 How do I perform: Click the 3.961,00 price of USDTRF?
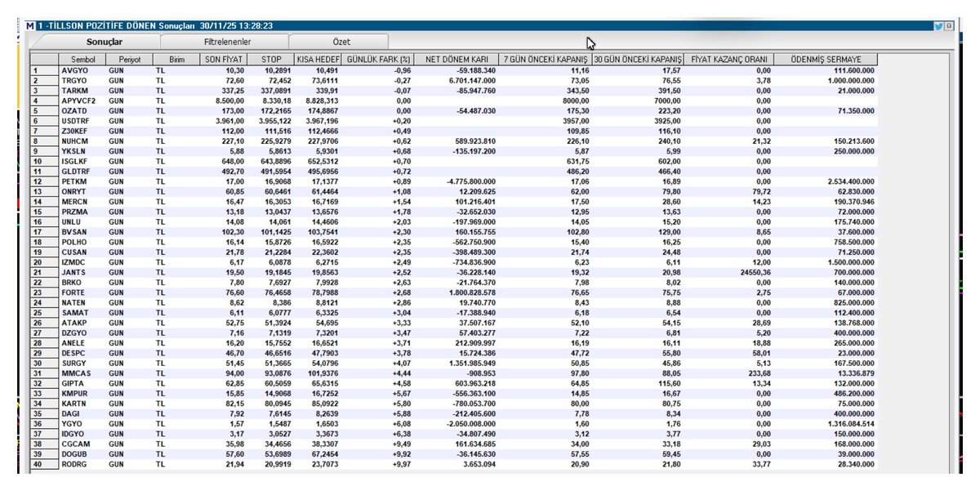point(230,119)
